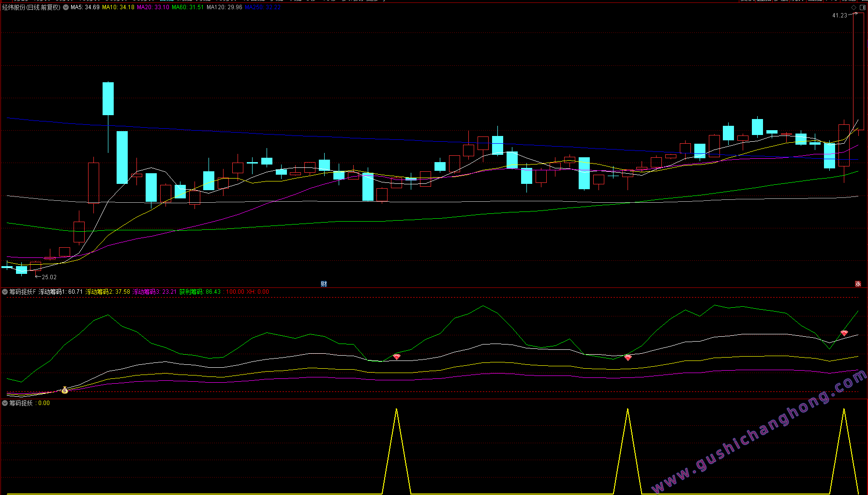Click the yellow 浮动筹码2: 37.58 value
This screenshot has width=868, height=495.
(108, 292)
